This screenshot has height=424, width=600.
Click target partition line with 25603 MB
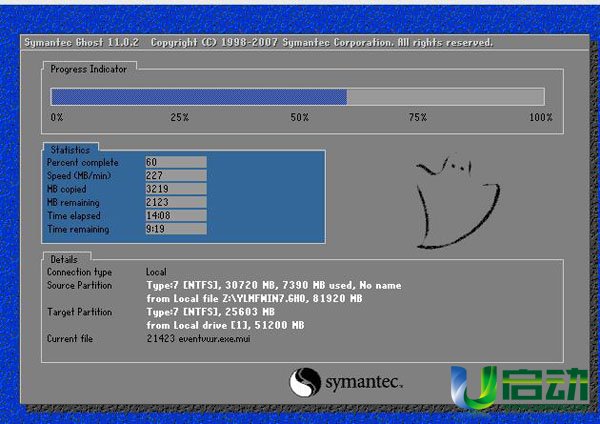210,312
